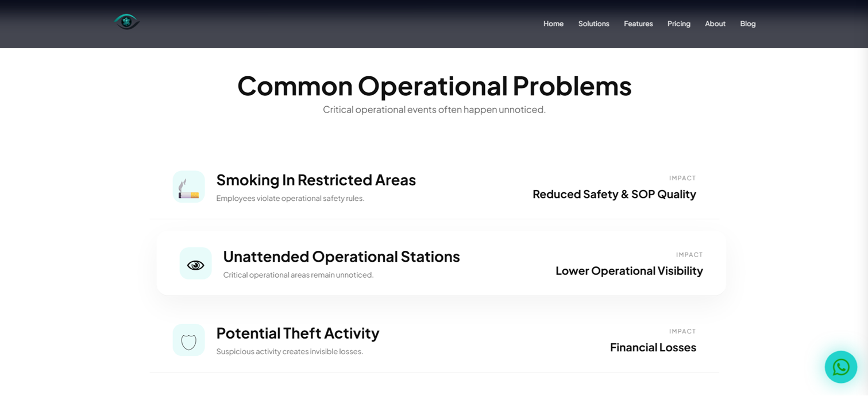Open the Features nav link

(x=638, y=24)
